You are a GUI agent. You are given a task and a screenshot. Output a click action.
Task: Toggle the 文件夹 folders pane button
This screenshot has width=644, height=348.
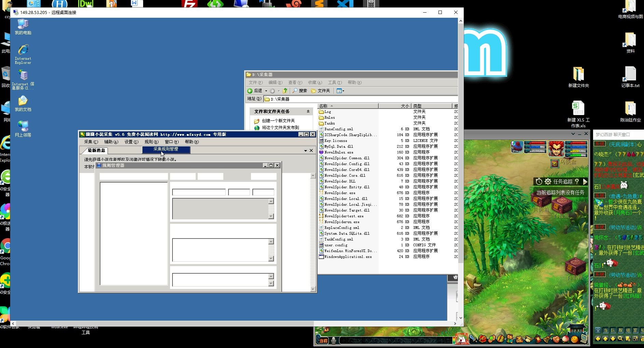coord(321,91)
